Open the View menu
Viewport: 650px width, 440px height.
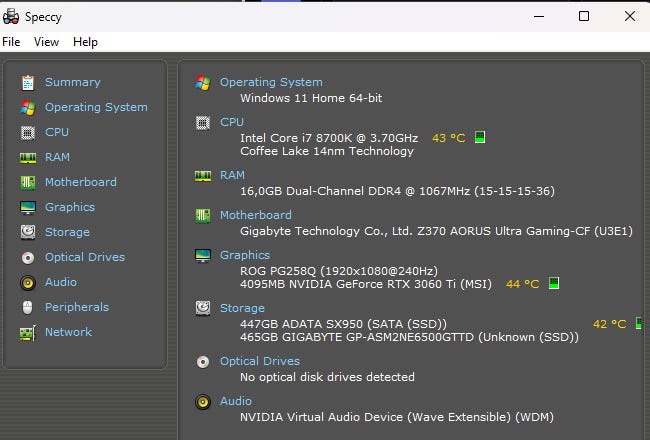(x=46, y=42)
